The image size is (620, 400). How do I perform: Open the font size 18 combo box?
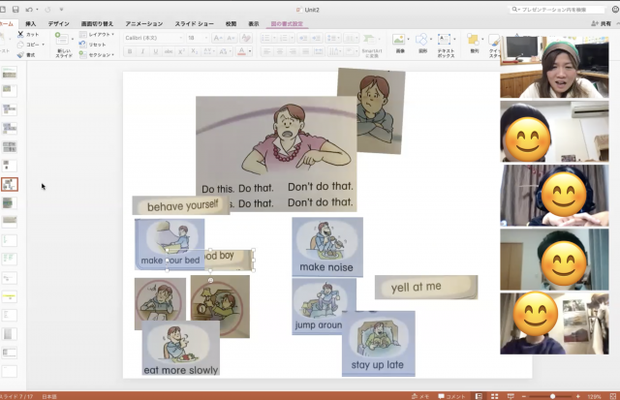tap(197, 38)
